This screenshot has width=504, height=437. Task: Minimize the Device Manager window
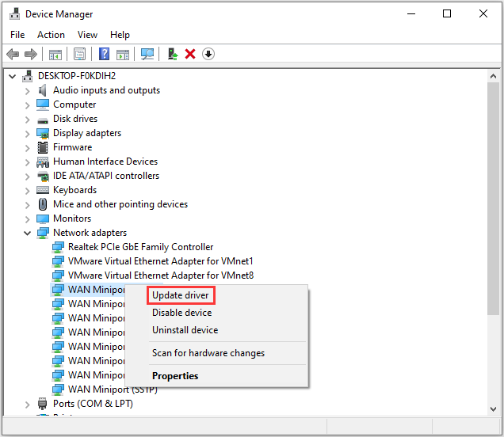[411, 13]
